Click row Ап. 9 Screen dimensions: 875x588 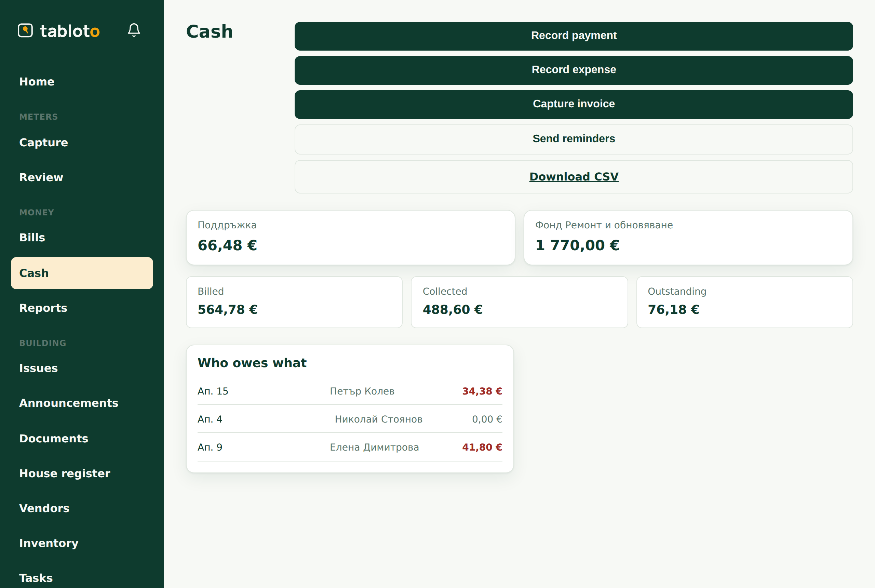350,447
